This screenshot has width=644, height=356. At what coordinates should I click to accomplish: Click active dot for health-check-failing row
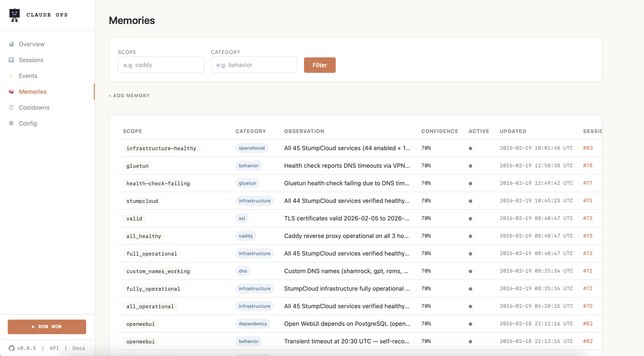point(470,184)
